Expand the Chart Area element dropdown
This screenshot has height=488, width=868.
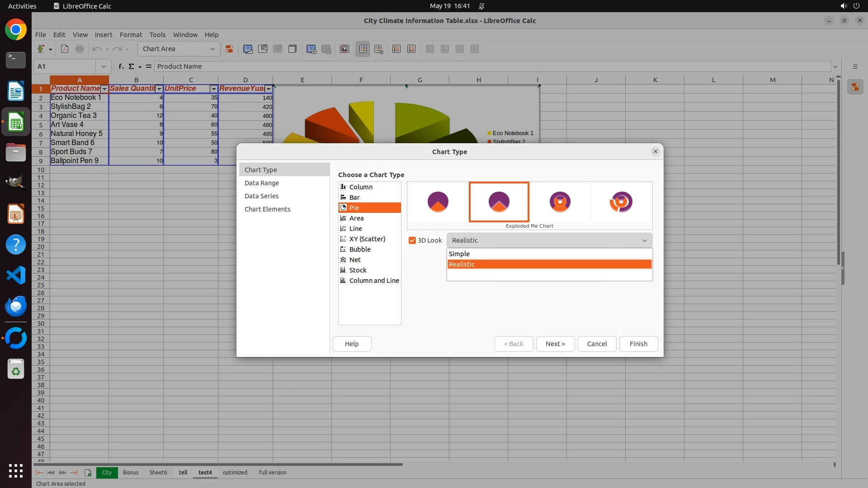tap(212, 49)
